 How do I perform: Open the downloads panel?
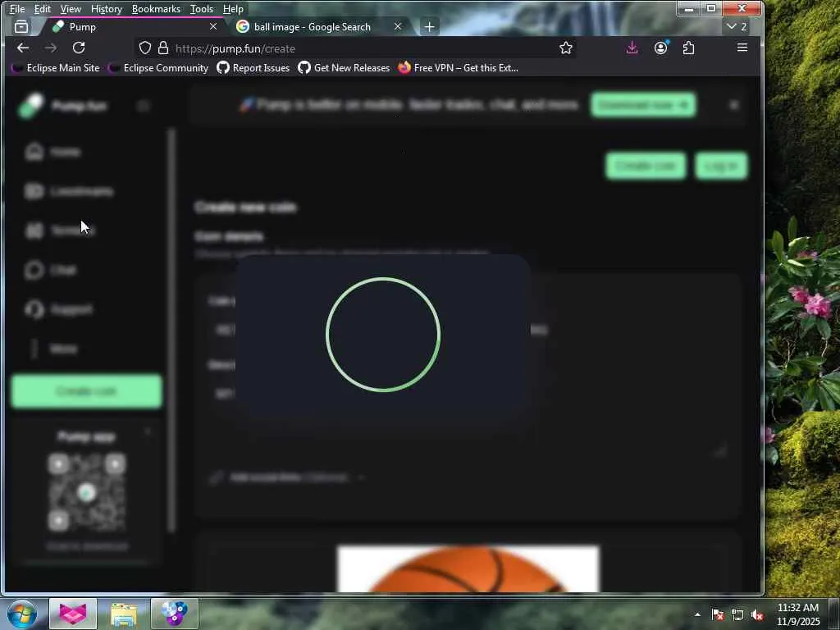[632, 48]
